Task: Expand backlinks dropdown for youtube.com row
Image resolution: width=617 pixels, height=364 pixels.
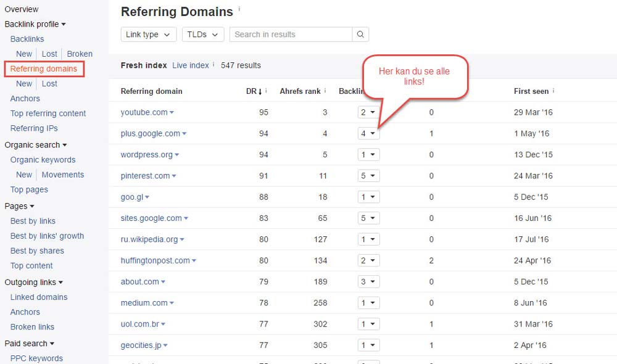Action: point(369,112)
